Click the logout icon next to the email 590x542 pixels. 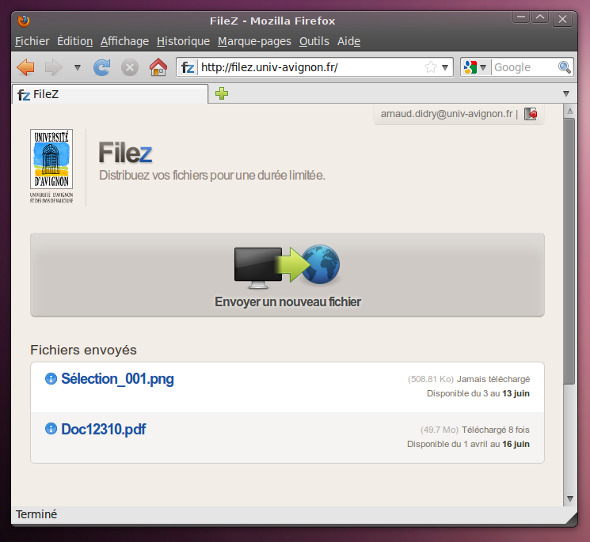point(531,114)
